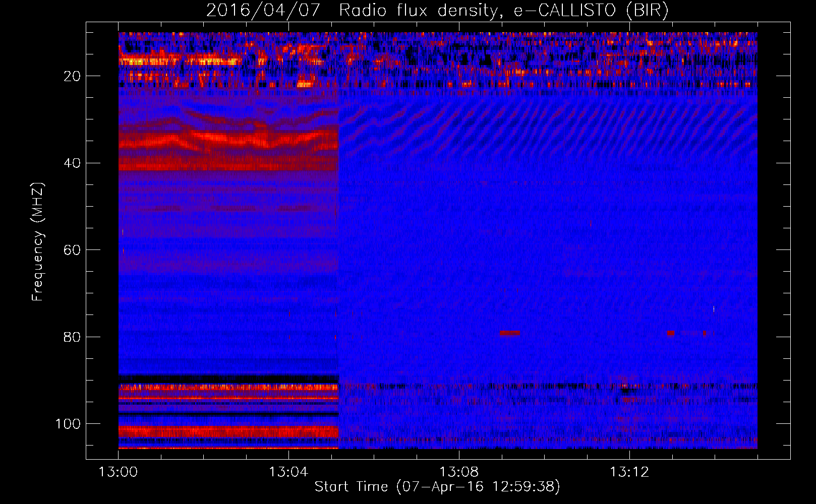The image size is (816, 504).
Task: Click the '40' frequency tick label
Action: [72, 163]
